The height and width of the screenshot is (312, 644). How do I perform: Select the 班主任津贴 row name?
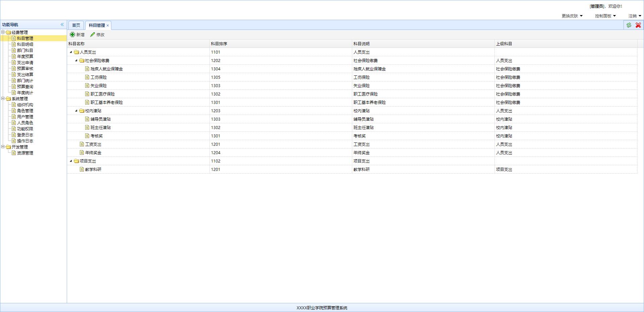coord(101,127)
